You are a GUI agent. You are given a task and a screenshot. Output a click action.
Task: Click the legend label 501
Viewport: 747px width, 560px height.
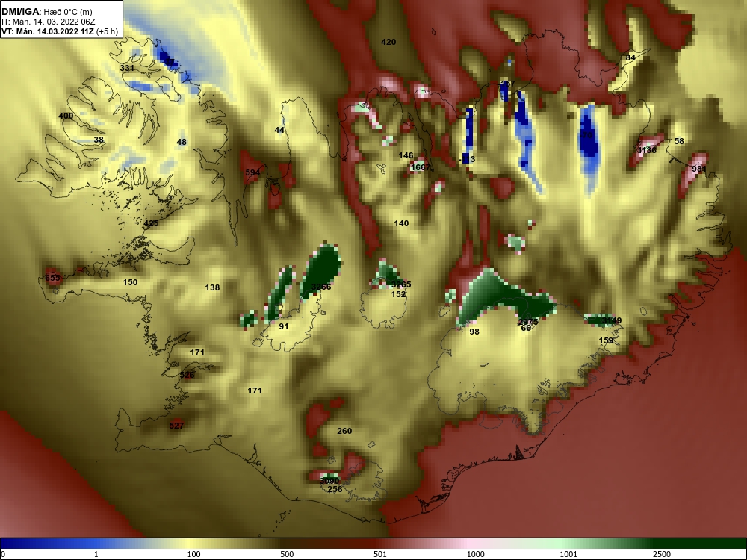coord(380,554)
